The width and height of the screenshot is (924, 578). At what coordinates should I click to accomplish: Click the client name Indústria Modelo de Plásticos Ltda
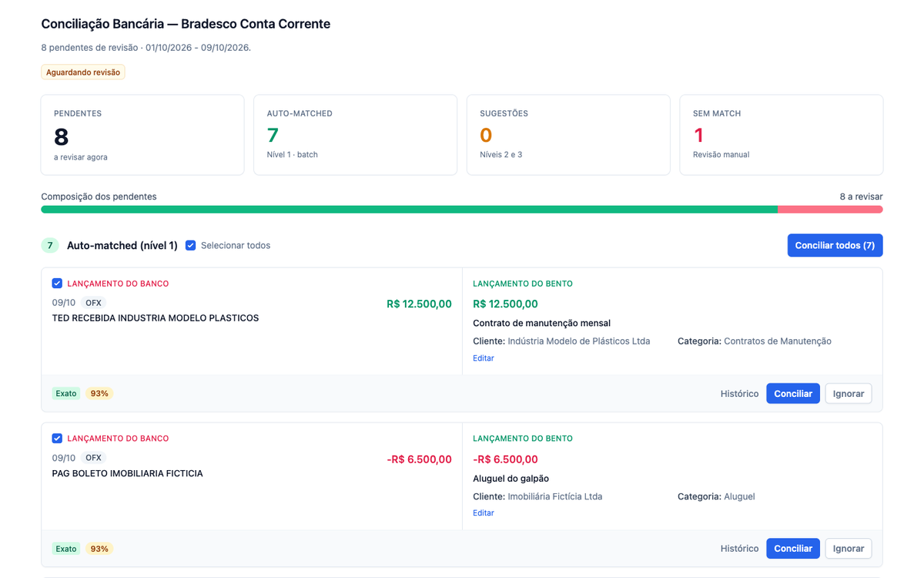[x=579, y=341]
